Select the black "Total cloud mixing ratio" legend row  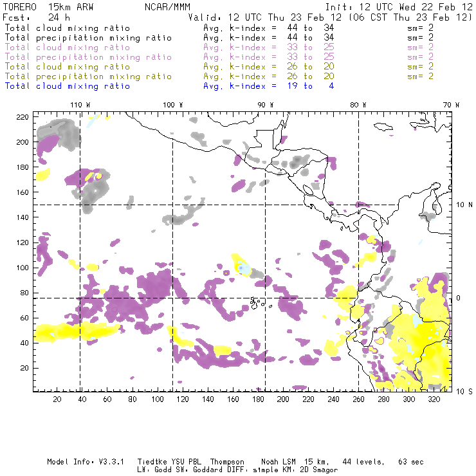(219, 28)
